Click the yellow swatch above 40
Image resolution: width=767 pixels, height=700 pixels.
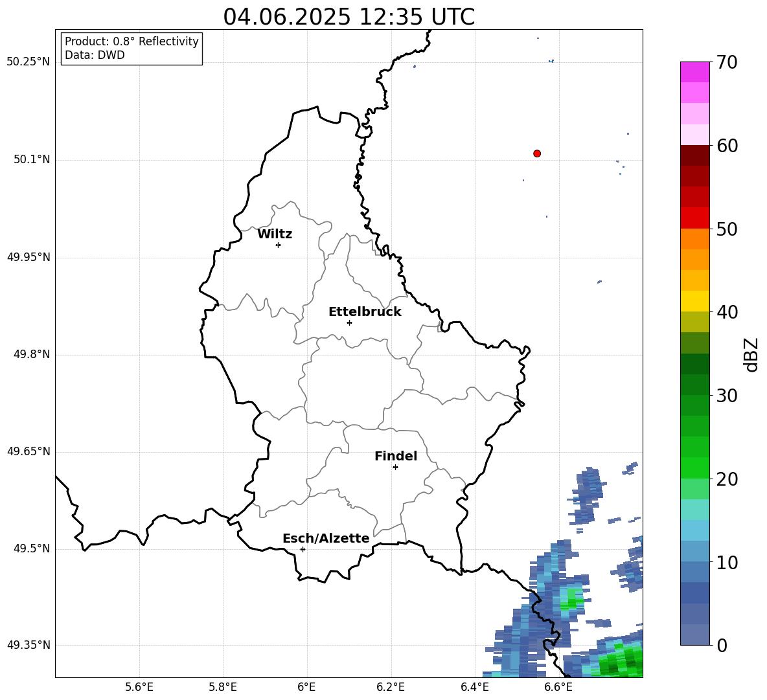coord(694,301)
